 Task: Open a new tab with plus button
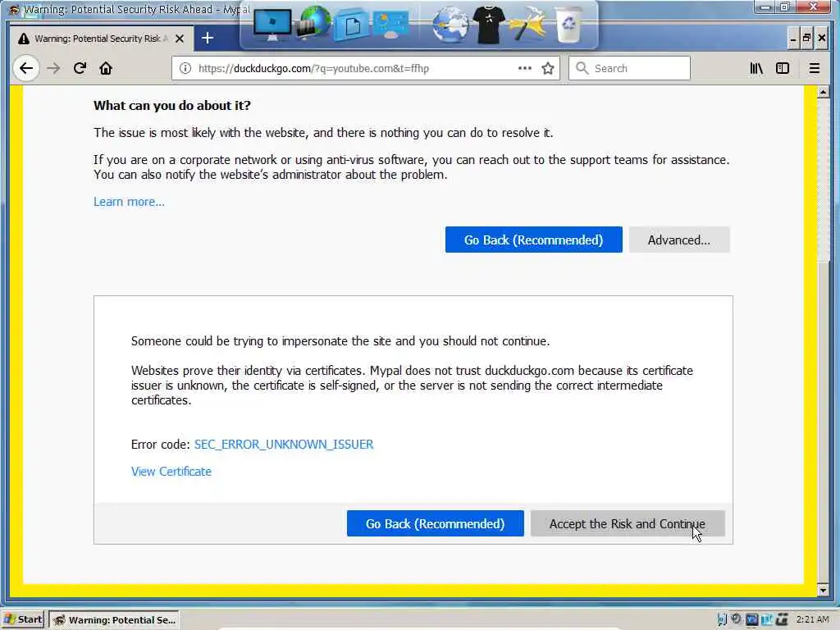(x=208, y=38)
